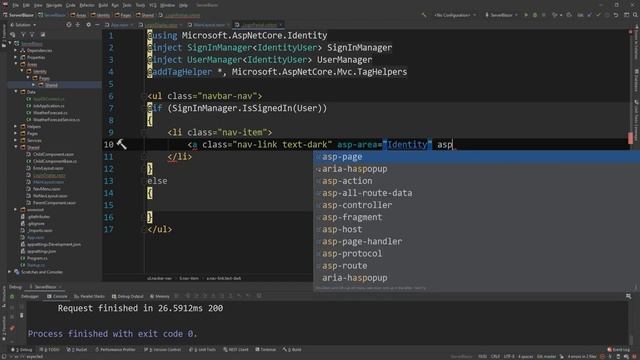Open the Debug Output tab
The width and height of the screenshot is (640, 360).
point(128,296)
